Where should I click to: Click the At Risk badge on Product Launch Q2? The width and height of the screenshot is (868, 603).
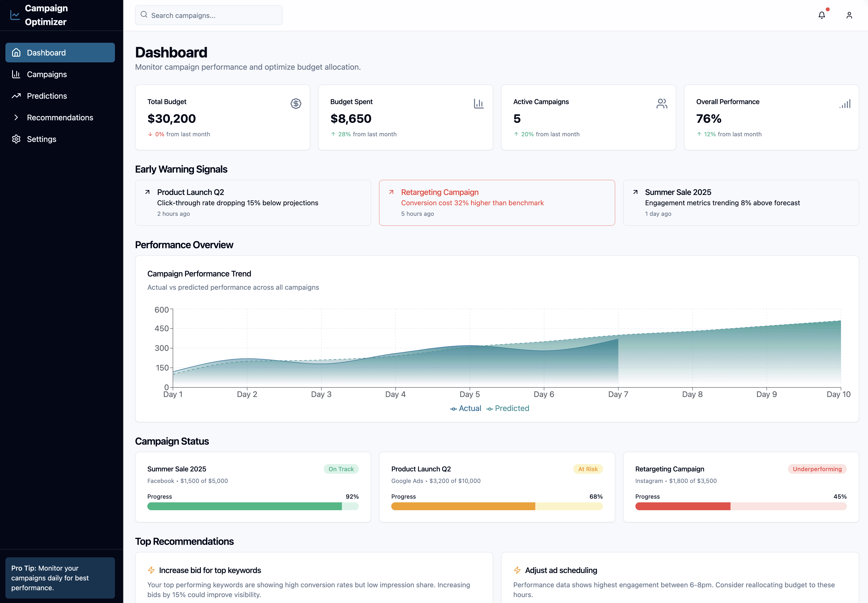pos(588,469)
